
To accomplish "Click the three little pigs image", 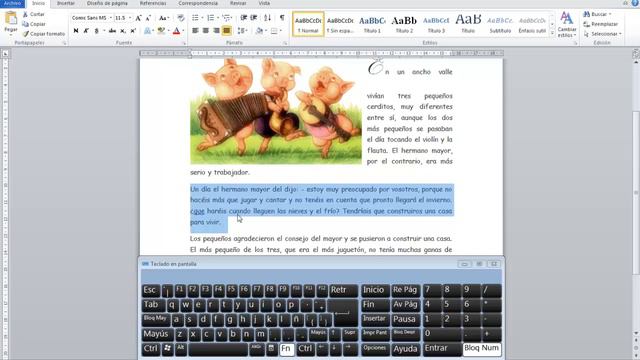I will click(276, 111).
